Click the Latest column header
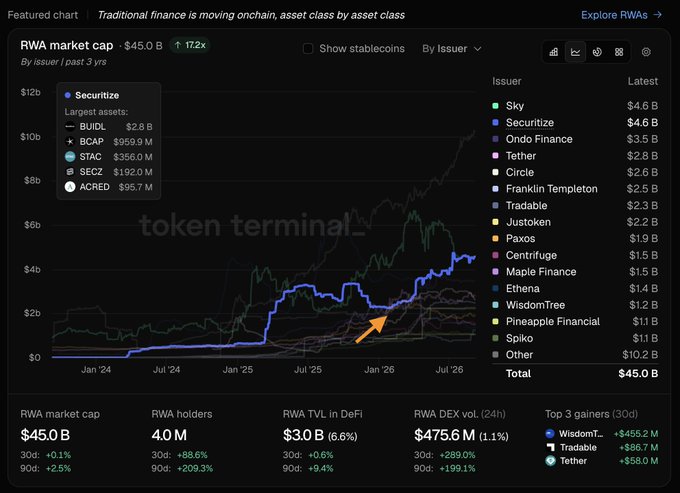This screenshot has width=680, height=493. pos(643,81)
